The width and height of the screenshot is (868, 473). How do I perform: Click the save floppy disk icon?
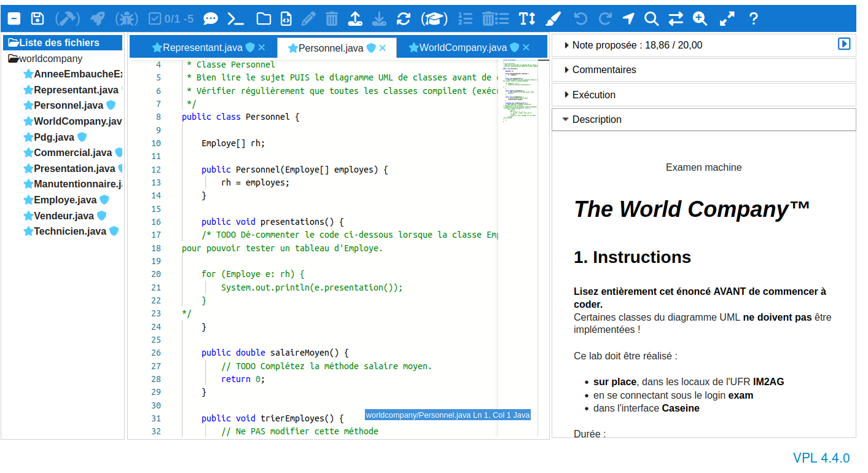click(37, 18)
